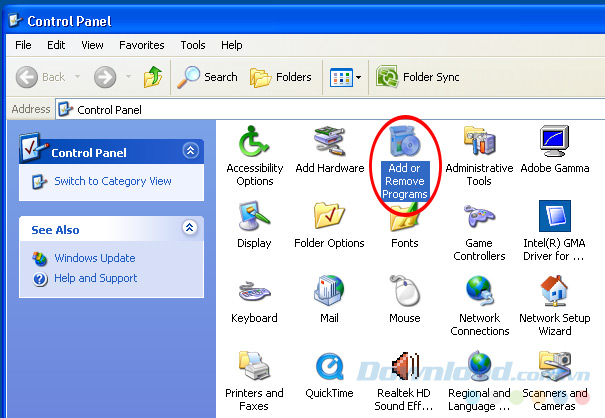Open Intel(R) GMA Driver icon

(554, 216)
